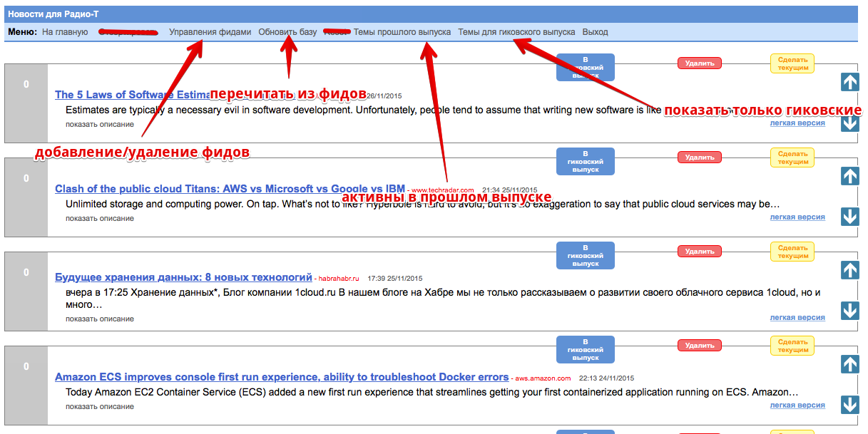Viewport: 868px width, 434px height.
Task: Move the Amazon ECS article up
Action: coord(849,364)
